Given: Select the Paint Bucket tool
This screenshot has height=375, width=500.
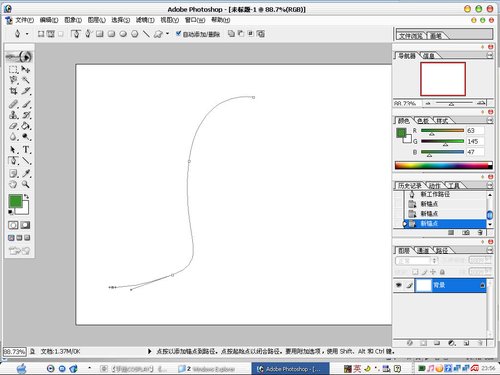Looking at the screenshot, I should [26, 126].
